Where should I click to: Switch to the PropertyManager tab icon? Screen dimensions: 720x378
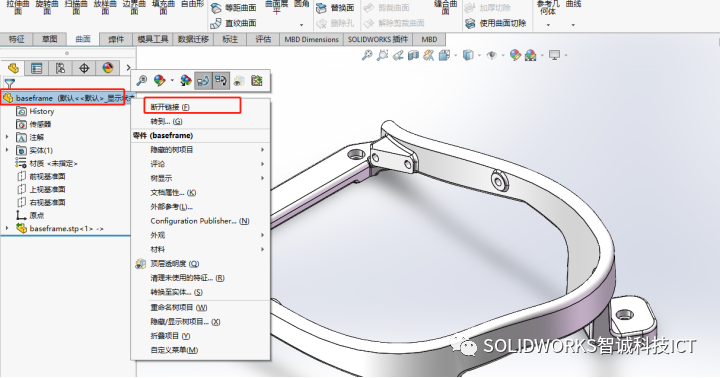tap(37, 68)
